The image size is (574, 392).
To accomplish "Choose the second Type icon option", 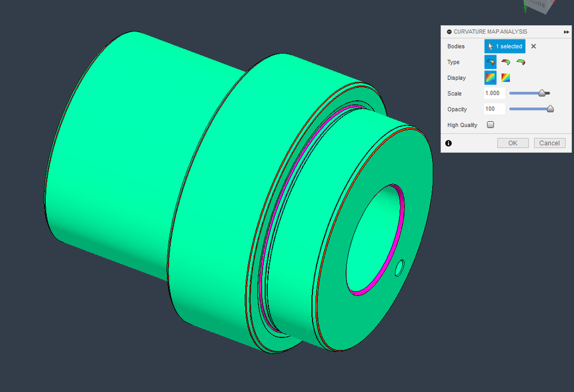I will coord(506,62).
